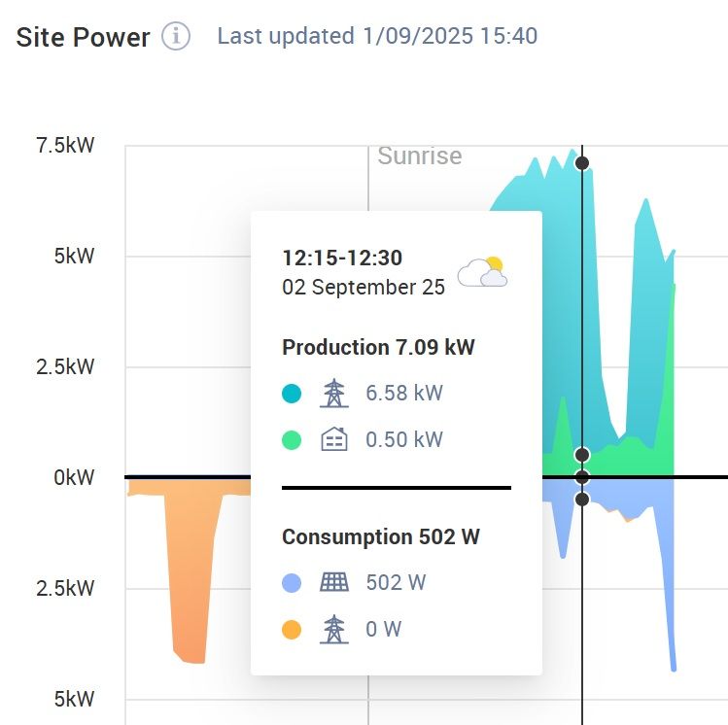Click the blue legend dot for 502 W
Screen dimensions: 728x725
coord(292,583)
